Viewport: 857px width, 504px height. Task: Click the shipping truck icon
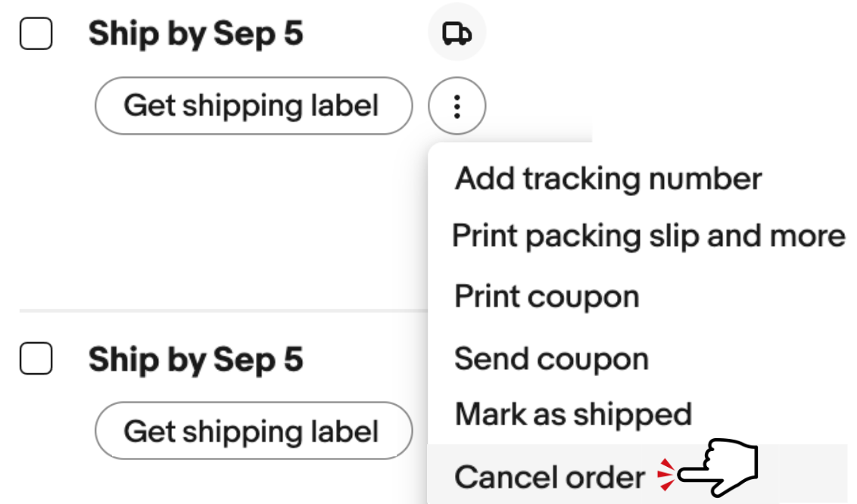point(457,33)
